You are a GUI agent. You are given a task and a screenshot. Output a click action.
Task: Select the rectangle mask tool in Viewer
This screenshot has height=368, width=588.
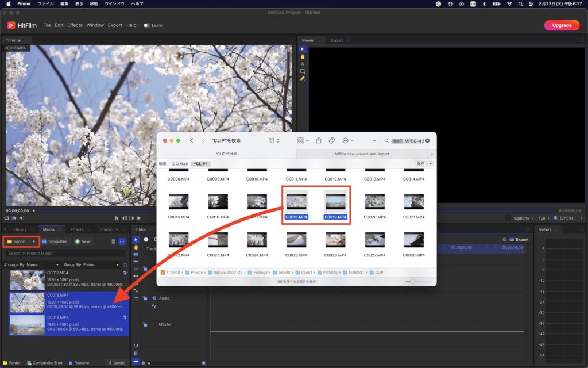tap(303, 71)
